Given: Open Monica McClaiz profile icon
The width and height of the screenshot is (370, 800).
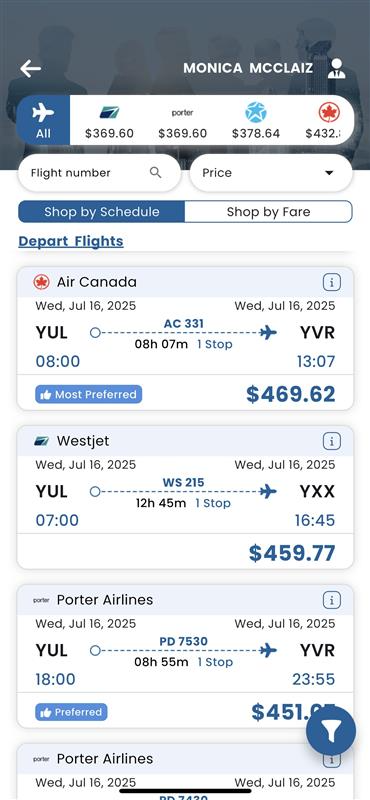Looking at the screenshot, I should (x=336, y=68).
